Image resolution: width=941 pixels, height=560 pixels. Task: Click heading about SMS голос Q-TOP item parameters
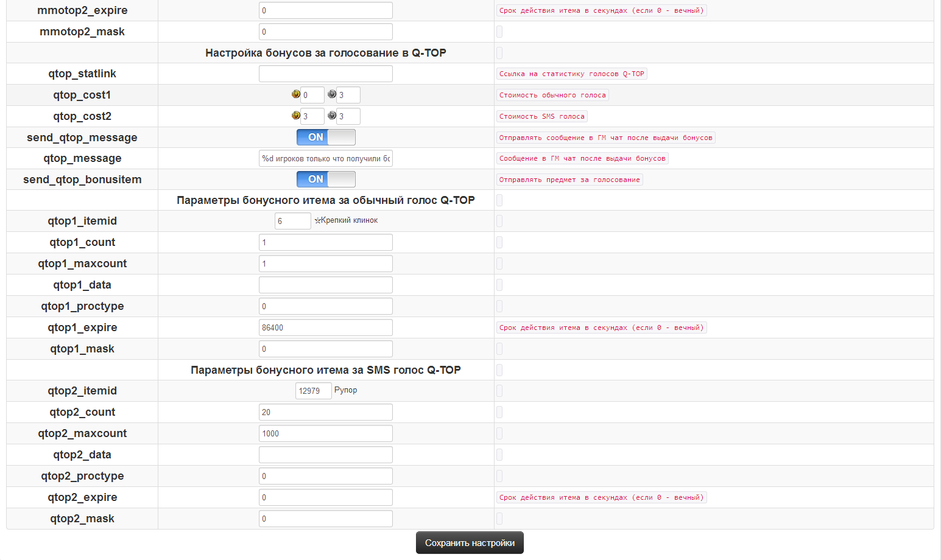point(326,370)
